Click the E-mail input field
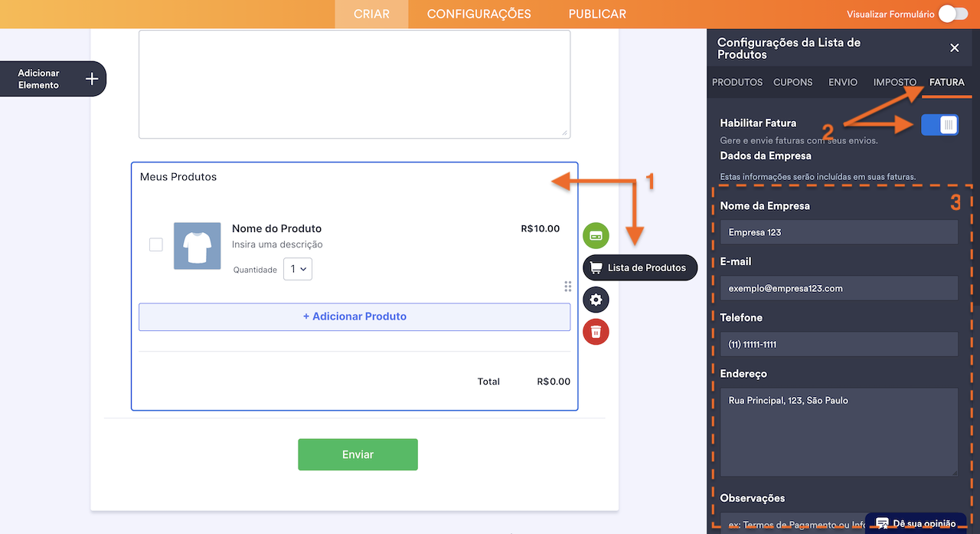Screen dimensions: 980x534 click(838, 287)
